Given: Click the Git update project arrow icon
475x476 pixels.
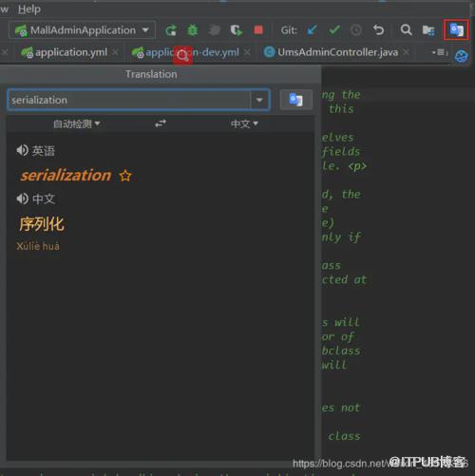Looking at the screenshot, I should (312, 30).
